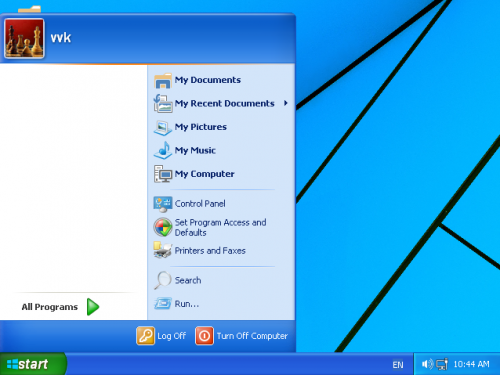The image size is (500, 375).
Task: Expand All Programs with green arrow
Action: tap(60, 307)
